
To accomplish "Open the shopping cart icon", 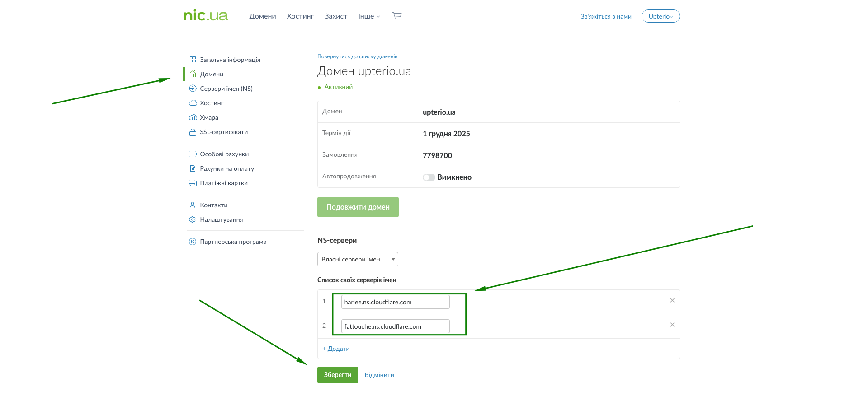I will [397, 16].
